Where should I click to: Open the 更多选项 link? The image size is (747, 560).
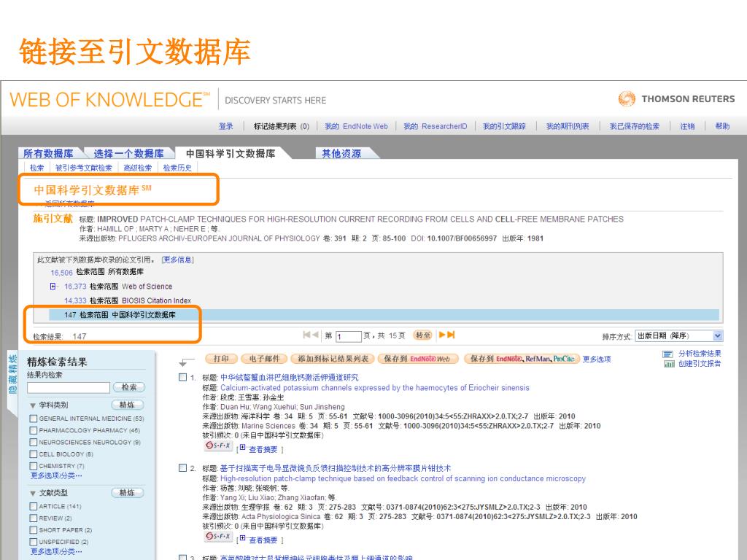click(597, 359)
